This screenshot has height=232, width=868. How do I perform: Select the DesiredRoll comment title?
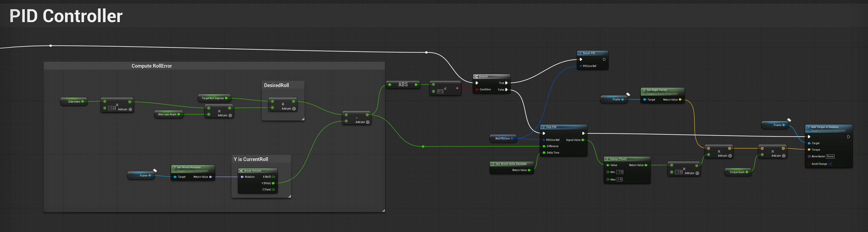point(276,85)
